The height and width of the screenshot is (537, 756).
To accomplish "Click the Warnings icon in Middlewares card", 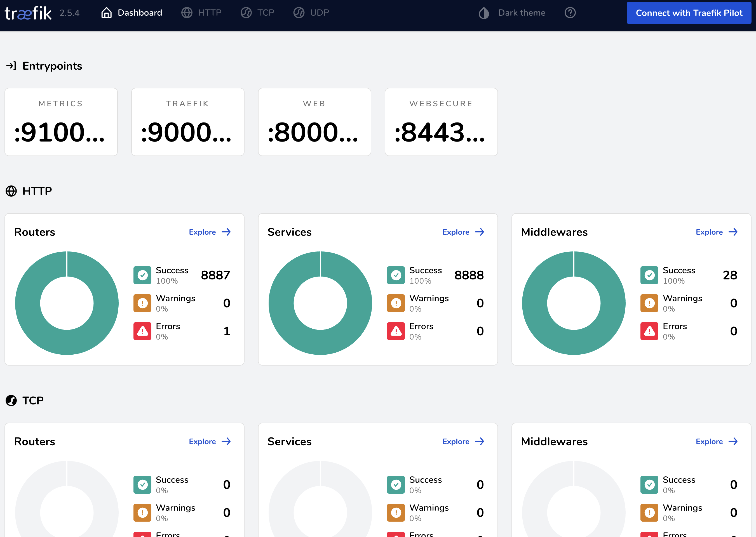I will coord(649,303).
